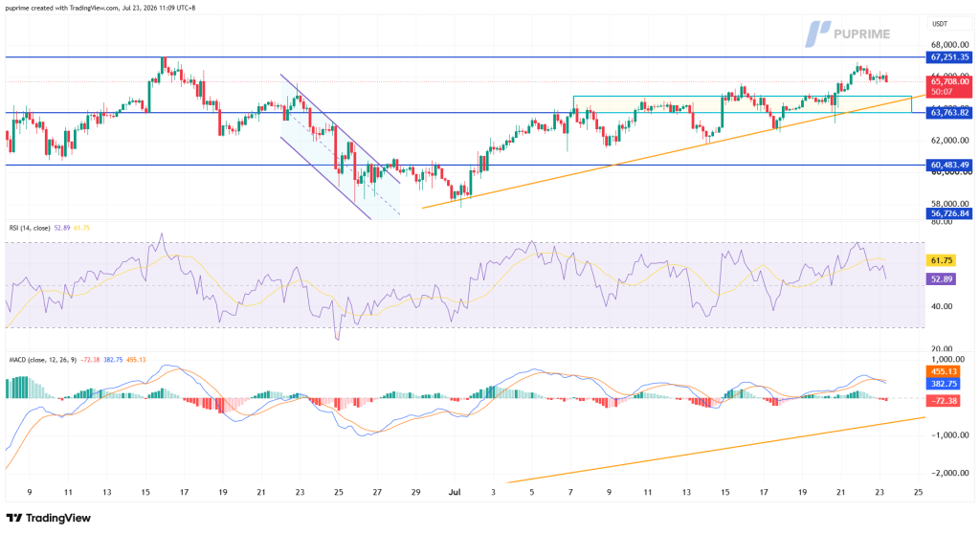Image resolution: width=980 pixels, height=534 pixels.
Task: Select the 60,483.49 support price tag
Action: (x=949, y=165)
